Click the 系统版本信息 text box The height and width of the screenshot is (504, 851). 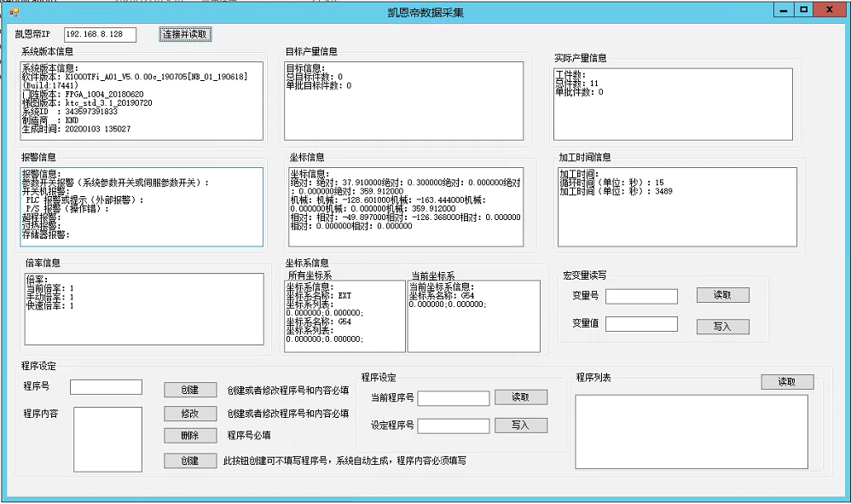142,101
